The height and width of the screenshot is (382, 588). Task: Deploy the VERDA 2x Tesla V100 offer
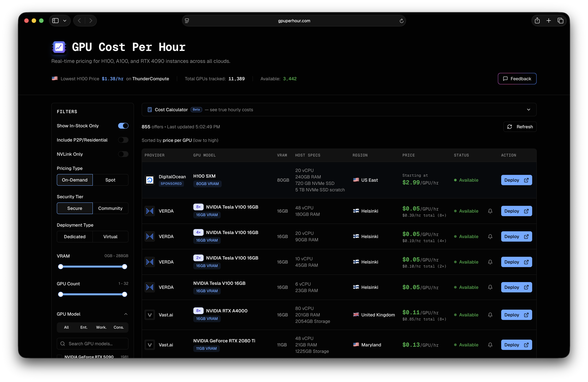click(x=516, y=262)
